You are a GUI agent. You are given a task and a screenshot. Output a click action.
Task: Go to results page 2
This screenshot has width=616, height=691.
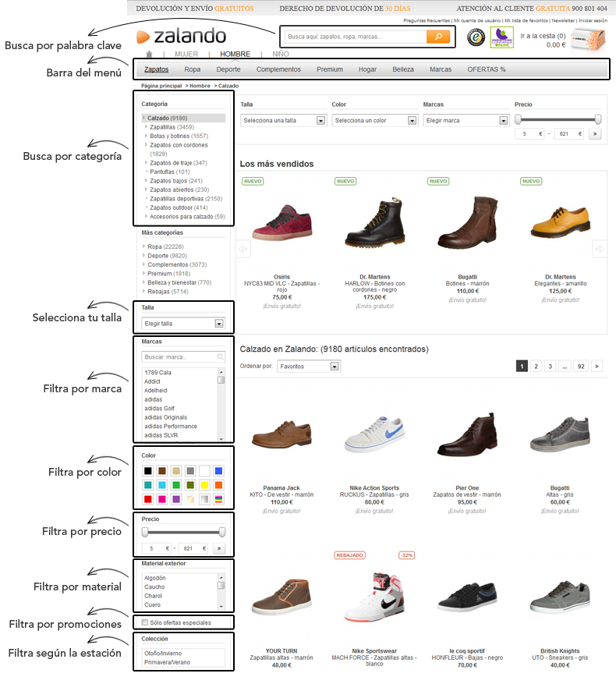pyautogui.click(x=536, y=367)
